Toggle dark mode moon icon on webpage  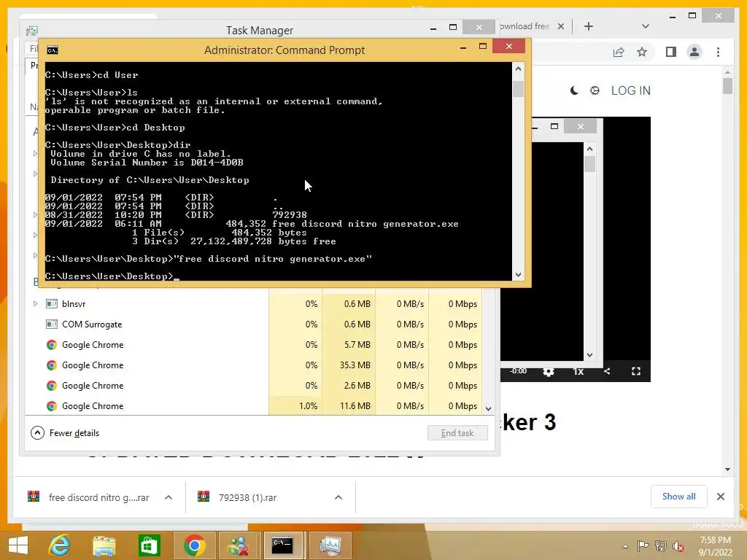coord(575,90)
